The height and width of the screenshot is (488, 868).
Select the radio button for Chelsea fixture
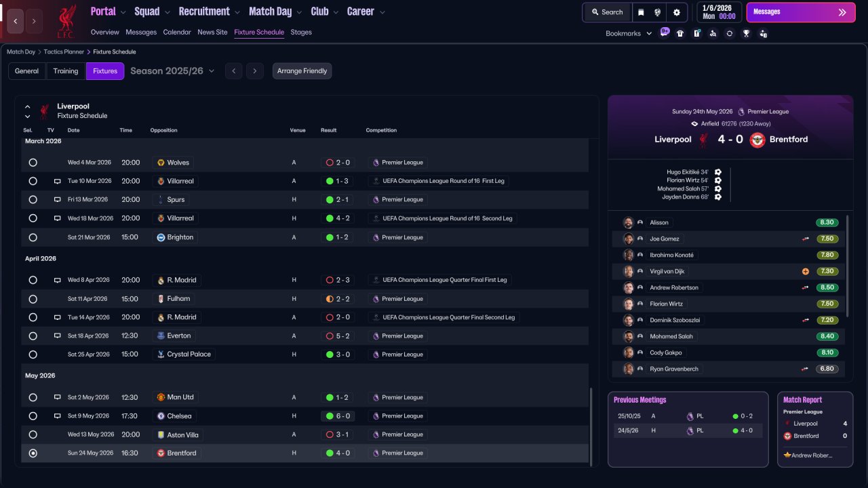point(33,416)
